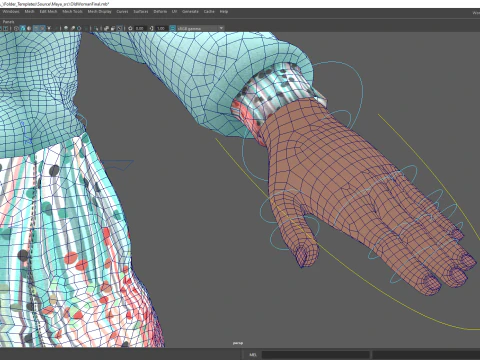Open the sRGB gamma view transform dropdown

(200, 28)
